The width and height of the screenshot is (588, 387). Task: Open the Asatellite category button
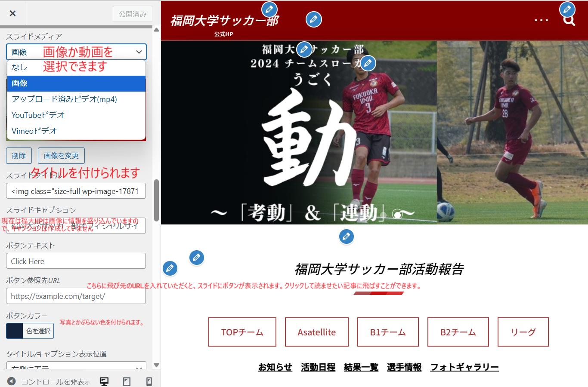[317, 332]
